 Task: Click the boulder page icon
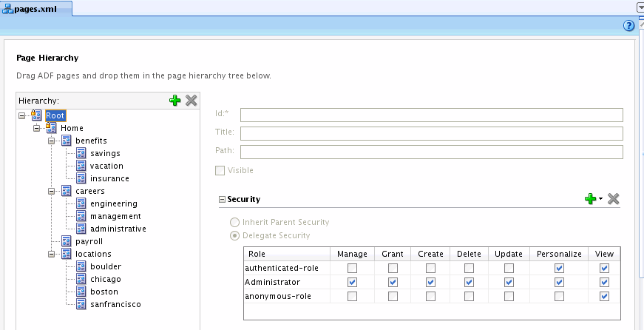[81, 266]
